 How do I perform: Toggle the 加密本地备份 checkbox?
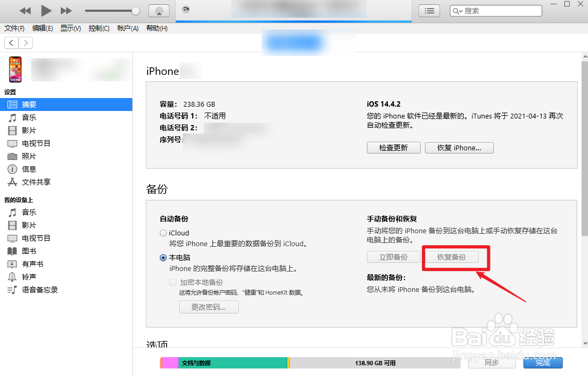pyautogui.click(x=173, y=282)
